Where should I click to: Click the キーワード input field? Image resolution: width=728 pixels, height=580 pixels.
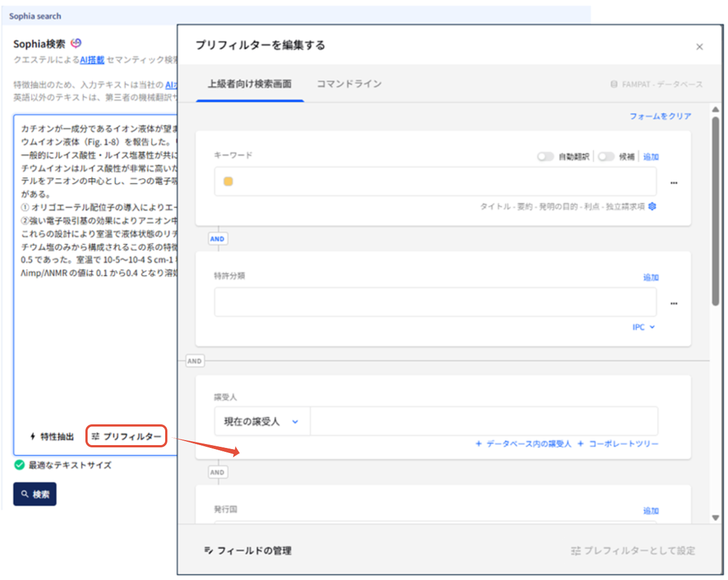click(435, 182)
